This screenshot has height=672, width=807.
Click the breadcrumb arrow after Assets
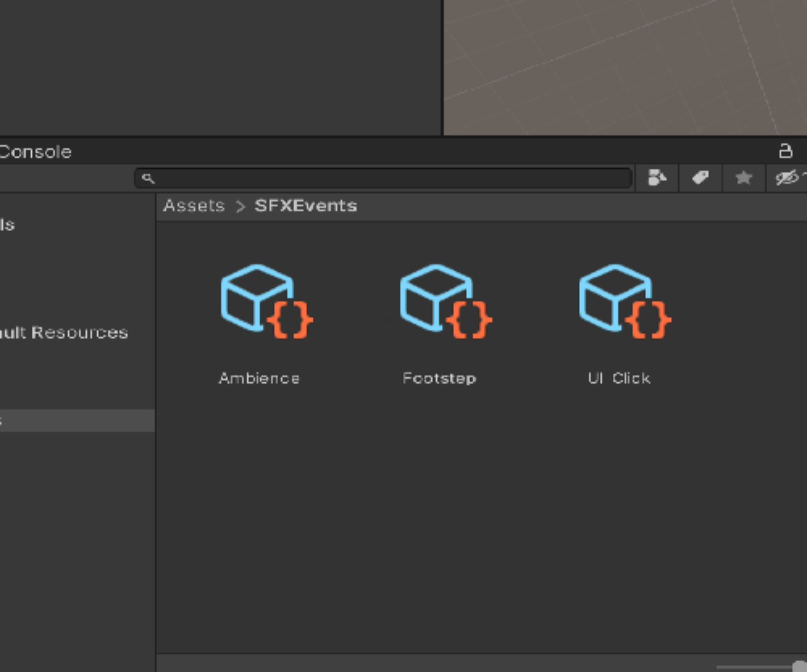coord(240,206)
